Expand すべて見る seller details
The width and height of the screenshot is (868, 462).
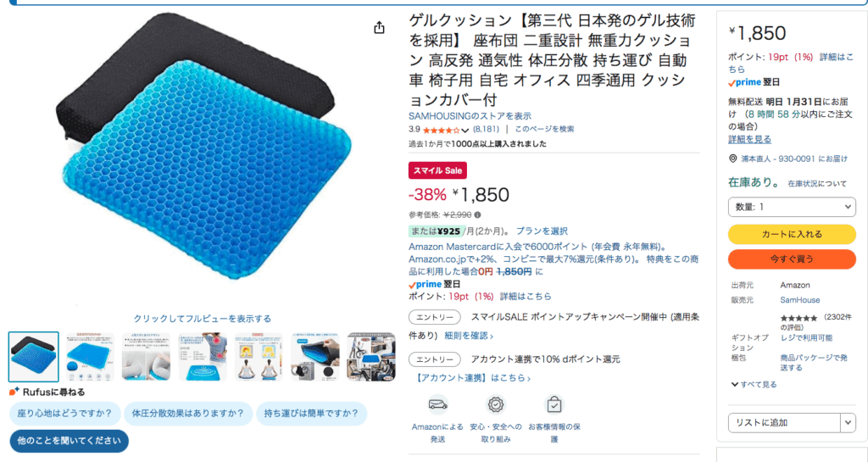pos(754,384)
